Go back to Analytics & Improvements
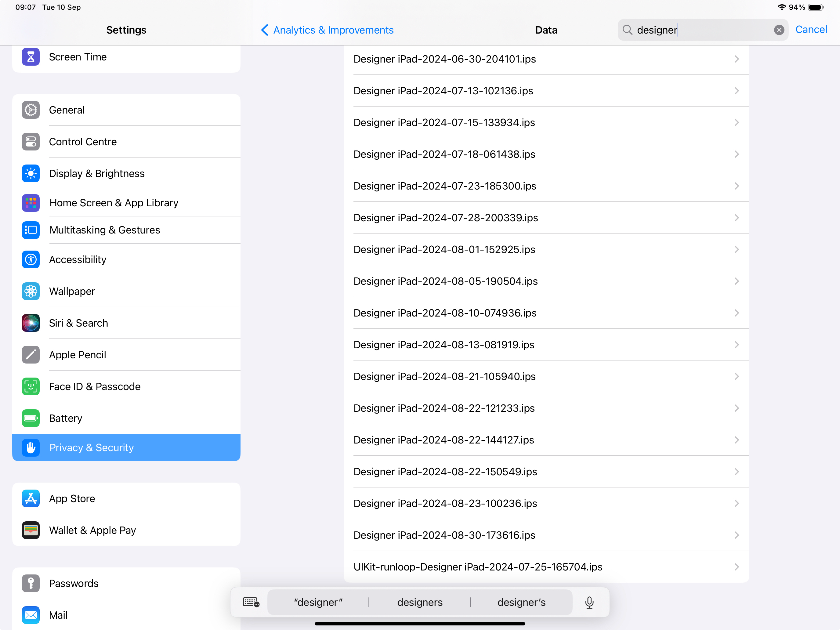The width and height of the screenshot is (840, 630). [327, 30]
